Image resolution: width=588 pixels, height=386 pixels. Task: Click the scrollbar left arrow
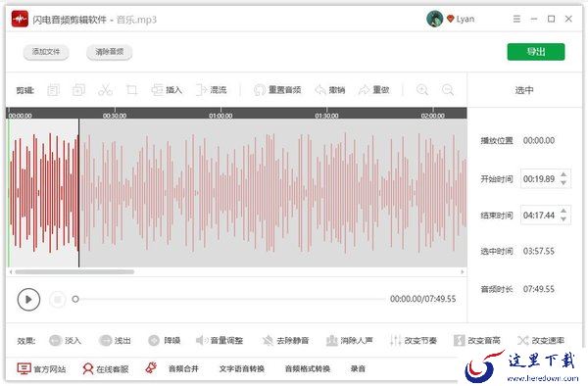pos(11,271)
